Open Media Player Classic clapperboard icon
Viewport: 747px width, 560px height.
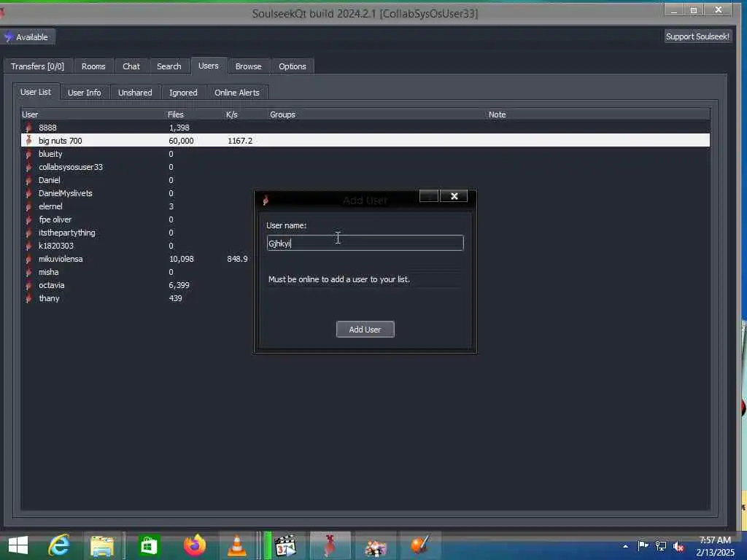pyautogui.click(x=286, y=545)
